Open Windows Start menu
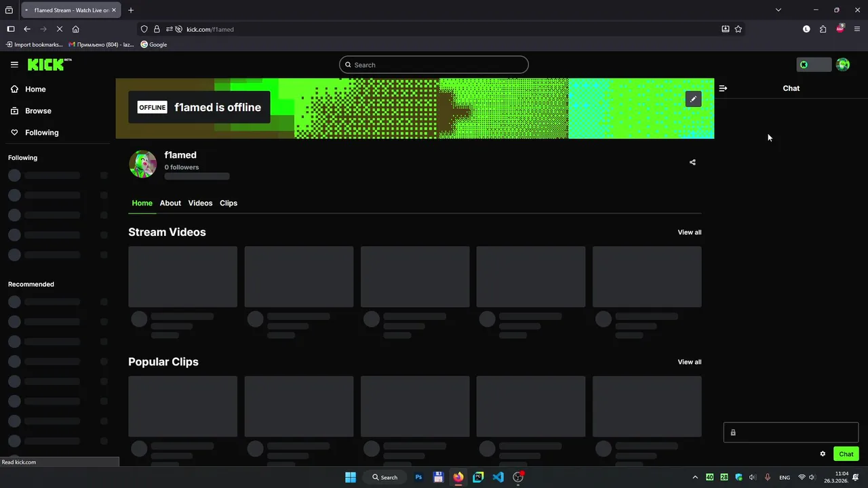 (x=351, y=477)
